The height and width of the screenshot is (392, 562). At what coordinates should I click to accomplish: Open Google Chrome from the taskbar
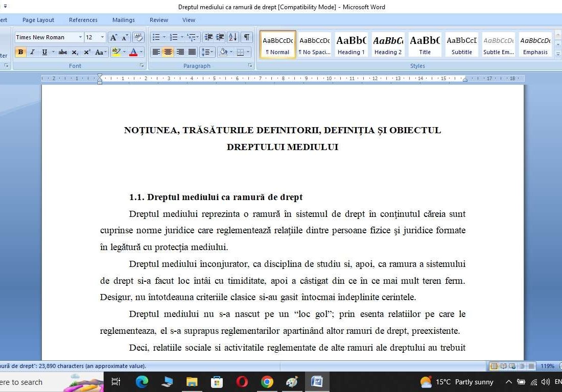[x=266, y=382]
